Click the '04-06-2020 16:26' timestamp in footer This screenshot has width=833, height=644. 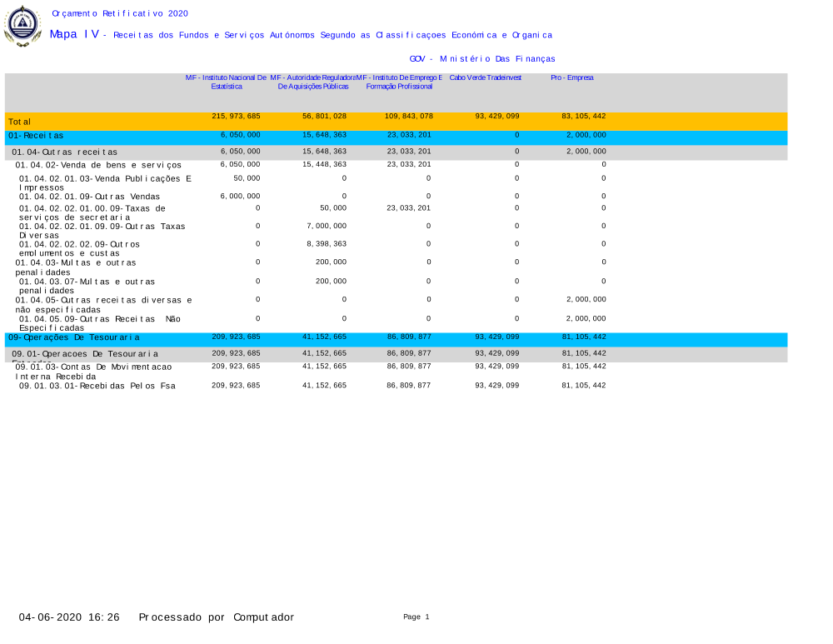(69, 617)
